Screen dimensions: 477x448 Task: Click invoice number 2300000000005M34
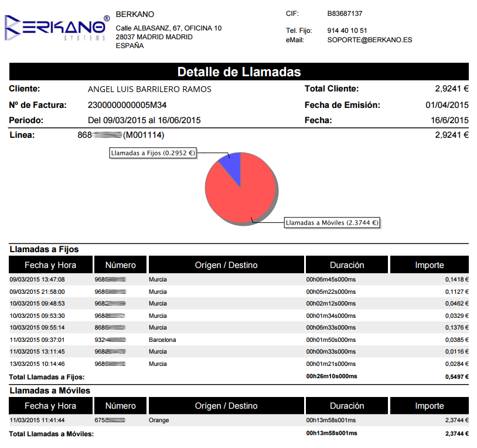(127, 105)
